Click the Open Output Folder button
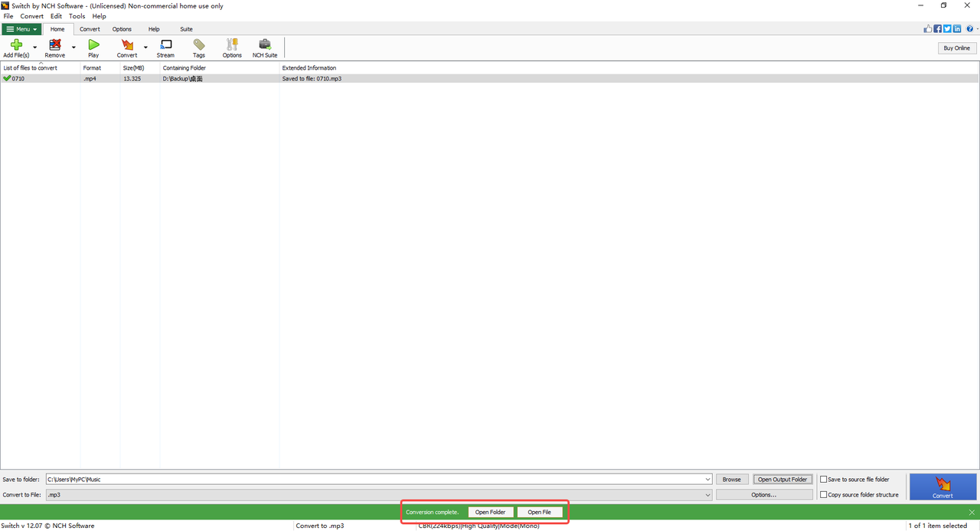 pyautogui.click(x=782, y=480)
